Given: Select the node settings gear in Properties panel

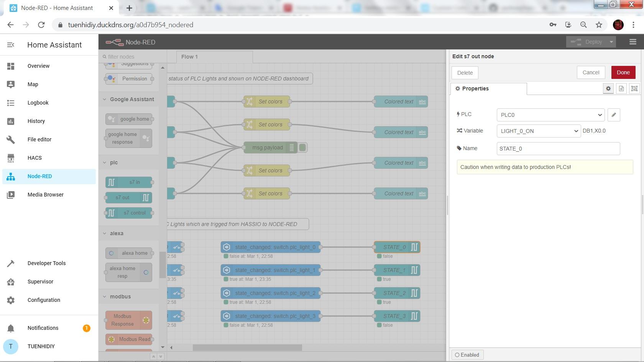Looking at the screenshot, I should [x=608, y=88].
